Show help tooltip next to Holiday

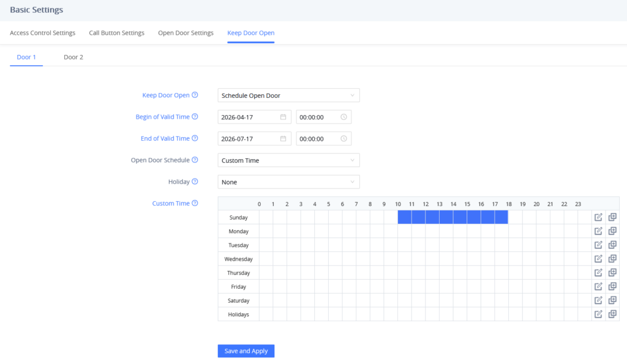pos(195,182)
